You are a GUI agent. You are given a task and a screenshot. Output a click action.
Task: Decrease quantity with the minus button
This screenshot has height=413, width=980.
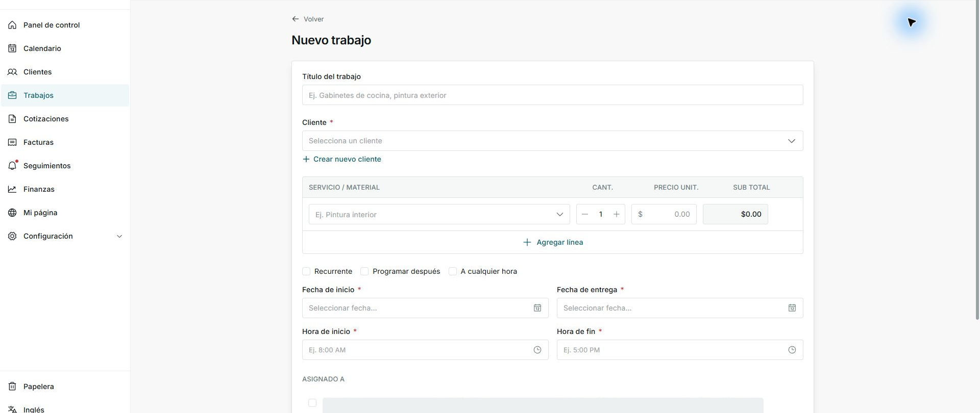(x=585, y=214)
